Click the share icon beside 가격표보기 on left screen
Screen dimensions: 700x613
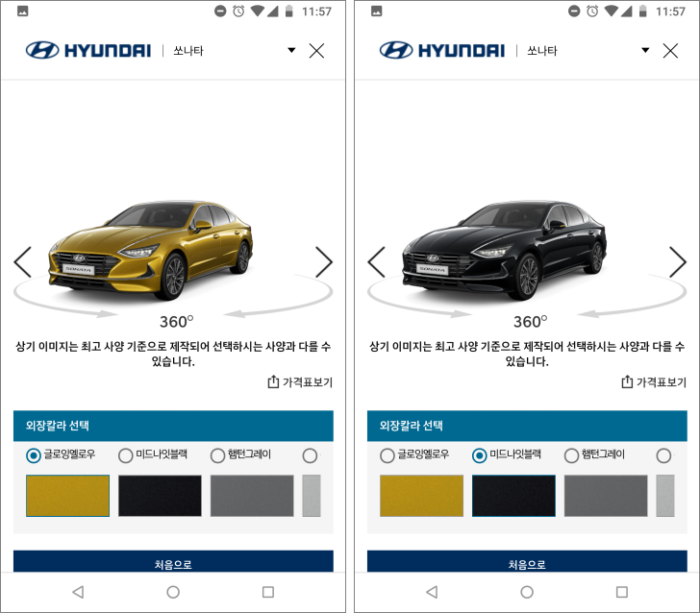[273, 381]
